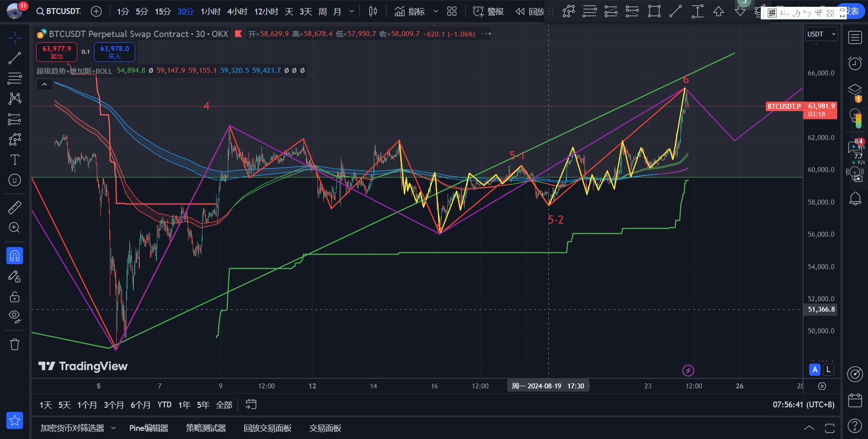Open the pattern drawing tools
Screen dimensions: 868x439
point(14,98)
